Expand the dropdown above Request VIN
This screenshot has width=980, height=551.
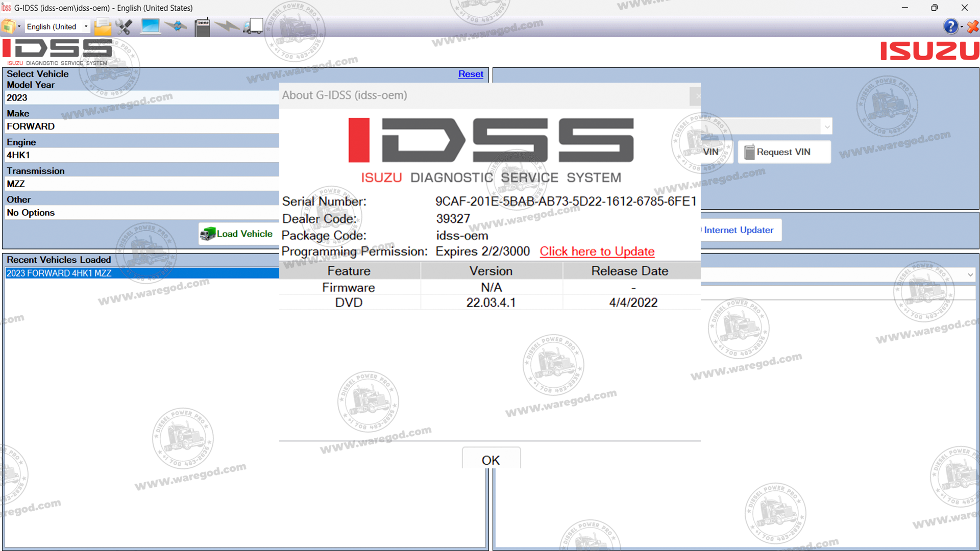click(827, 127)
